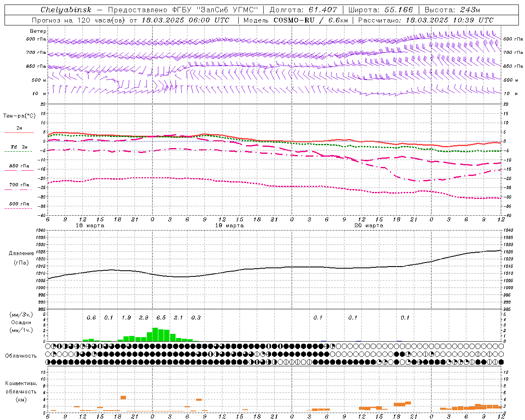
Task: Click the dash-dot pink 700 гПа legend line
Action: tap(19, 189)
